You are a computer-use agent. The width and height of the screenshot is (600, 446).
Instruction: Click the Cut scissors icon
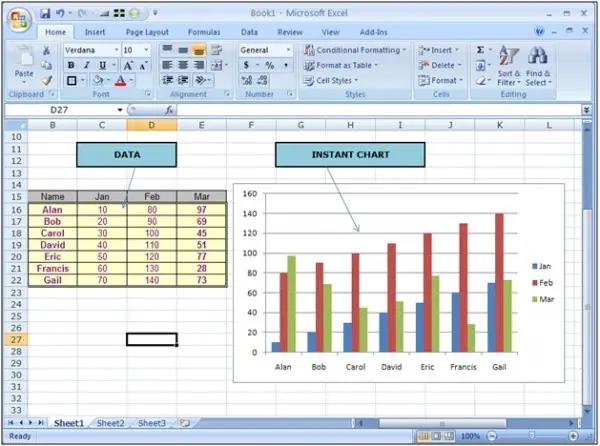[x=46, y=50]
